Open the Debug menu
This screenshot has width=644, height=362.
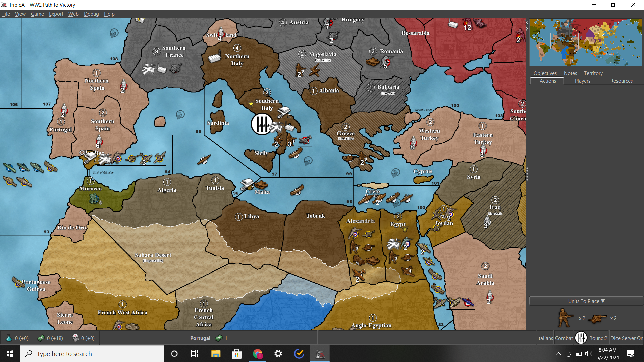click(91, 14)
